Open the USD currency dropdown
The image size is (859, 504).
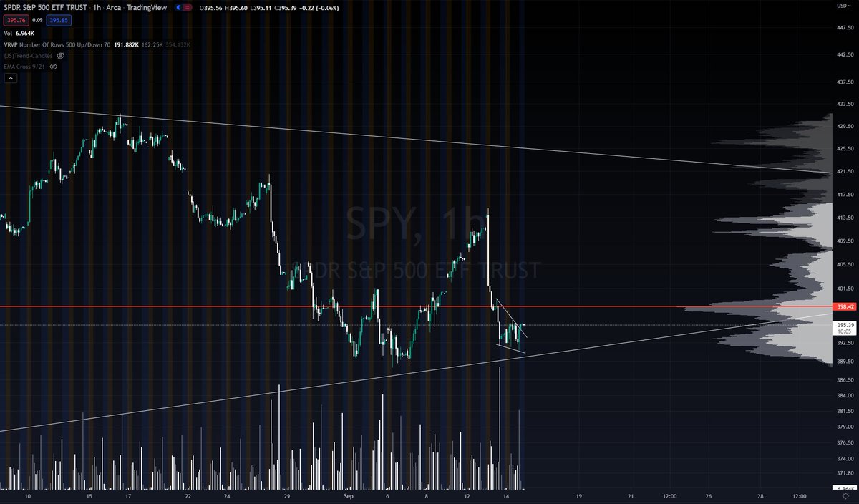845,6
